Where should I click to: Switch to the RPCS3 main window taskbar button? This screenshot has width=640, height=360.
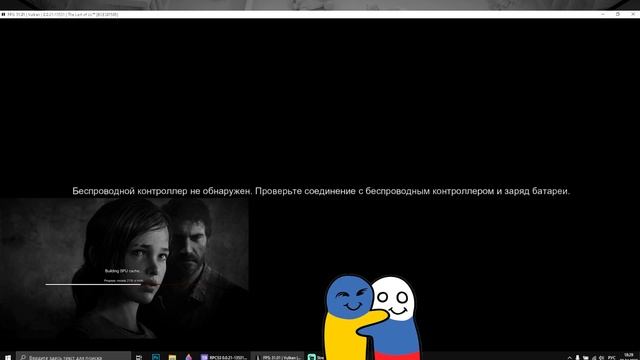[x=224, y=357]
